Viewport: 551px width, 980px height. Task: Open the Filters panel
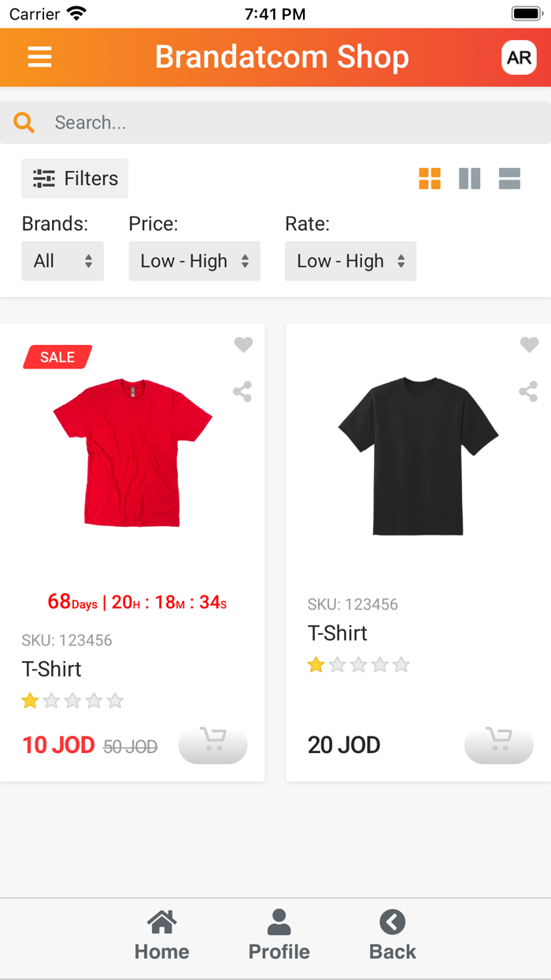tap(74, 179)
